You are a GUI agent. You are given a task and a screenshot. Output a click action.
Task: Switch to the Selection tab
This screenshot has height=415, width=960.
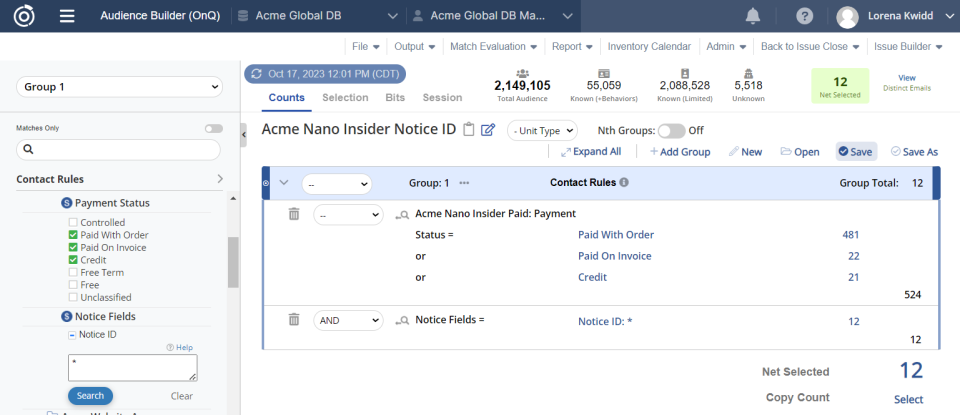pyautogui.click(x=345, y=98)
